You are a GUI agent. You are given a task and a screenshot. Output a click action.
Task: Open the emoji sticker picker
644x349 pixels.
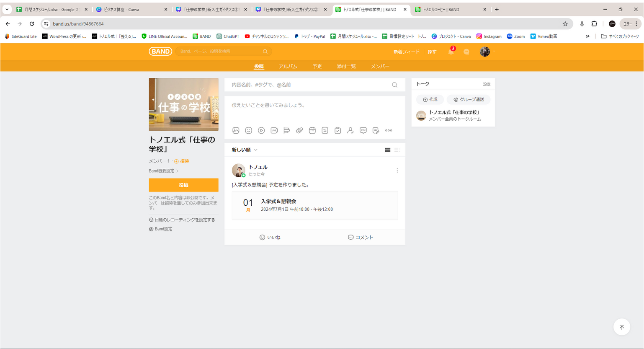(x=249, y=131)
